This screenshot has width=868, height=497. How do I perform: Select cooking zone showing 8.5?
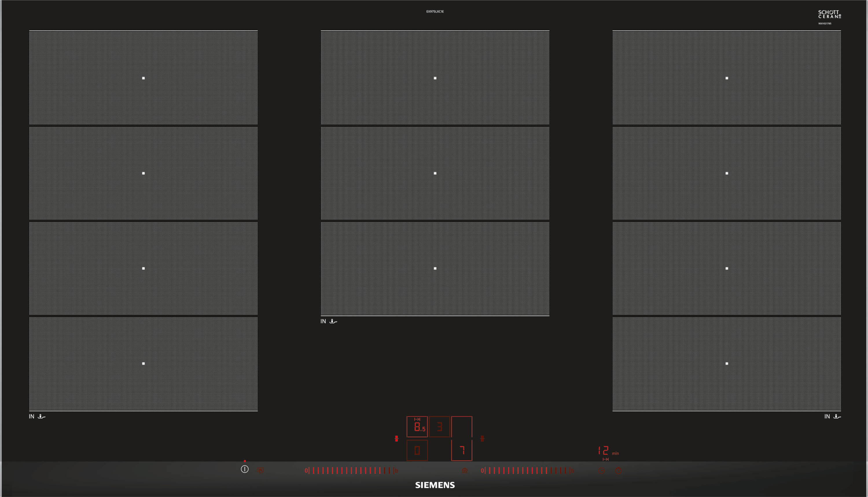417,427
